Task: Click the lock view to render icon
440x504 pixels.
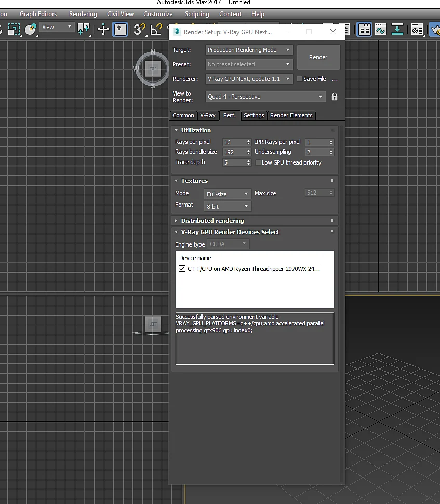Action: coord(334,97)
